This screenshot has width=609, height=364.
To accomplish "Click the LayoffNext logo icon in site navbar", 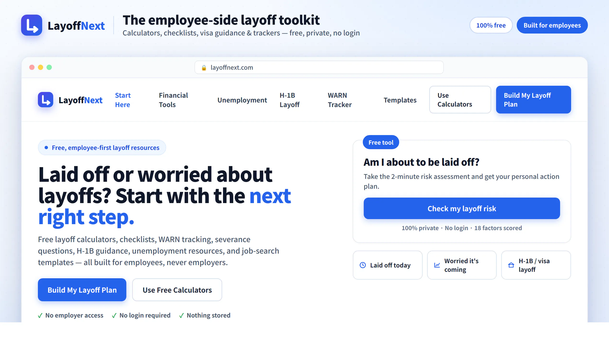I will tap(45, 100).
